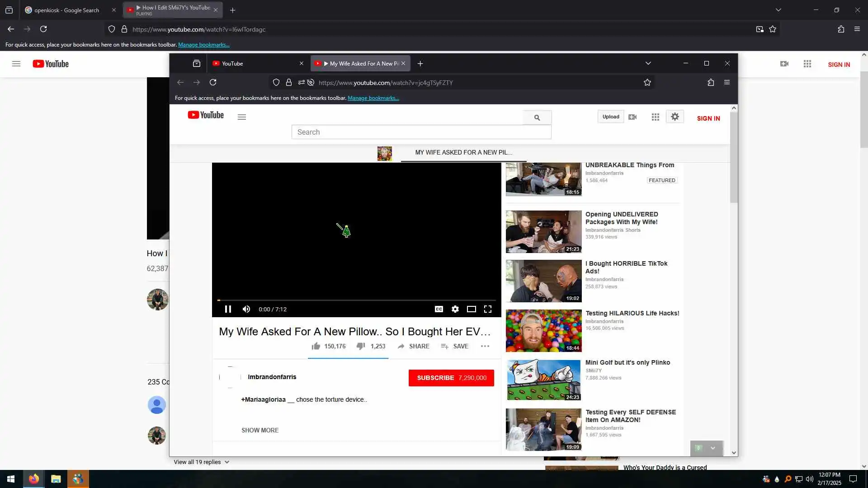The image size is (868, 488).
Task: Pause the video playback
Action: [228, 309]
